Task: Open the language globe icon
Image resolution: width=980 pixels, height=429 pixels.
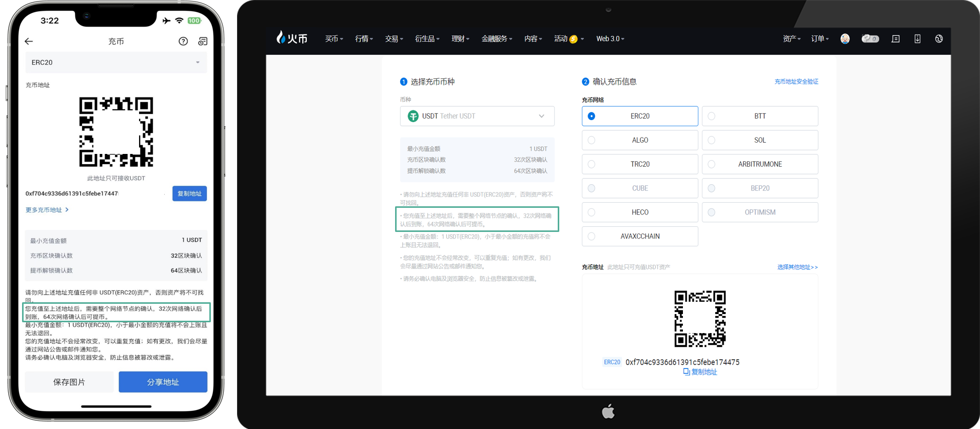Action: pyautogui.click(x=939, y=38)
